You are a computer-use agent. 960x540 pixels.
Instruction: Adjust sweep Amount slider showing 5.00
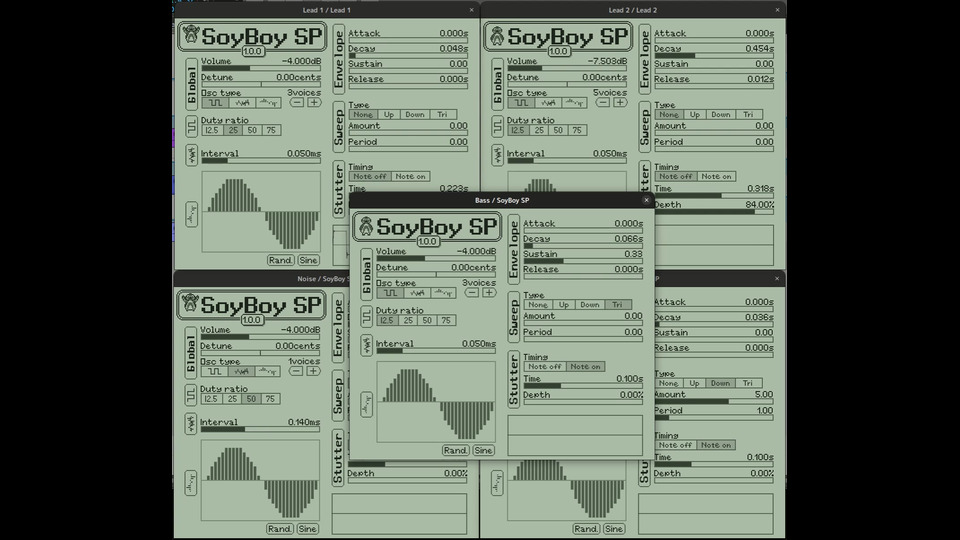[x=714, y=402]
